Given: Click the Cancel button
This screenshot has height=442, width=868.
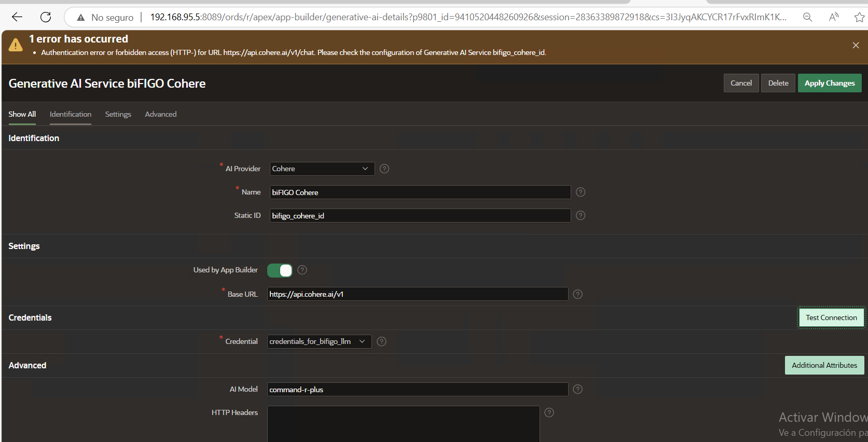Looking at the screenshot, I should point(741,83).
